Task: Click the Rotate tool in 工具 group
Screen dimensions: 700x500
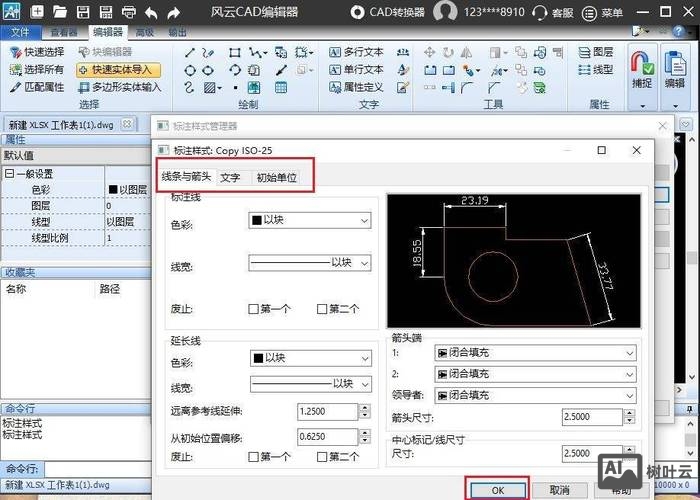Action: 448,53
